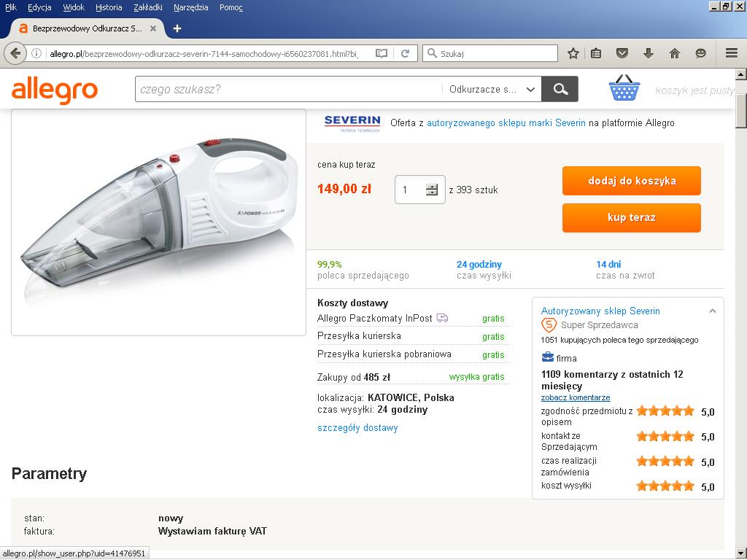Open the Plik menu
The height and width of the screenshot is (560, 747).
pyautogui.click(x=11, y=7)
